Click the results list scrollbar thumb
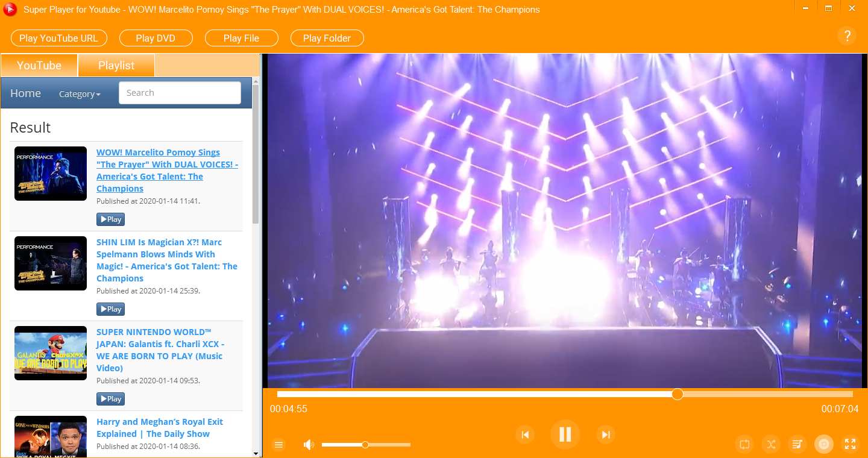The width and height of the screenshot is (868, 458). (x=256, y=154)
